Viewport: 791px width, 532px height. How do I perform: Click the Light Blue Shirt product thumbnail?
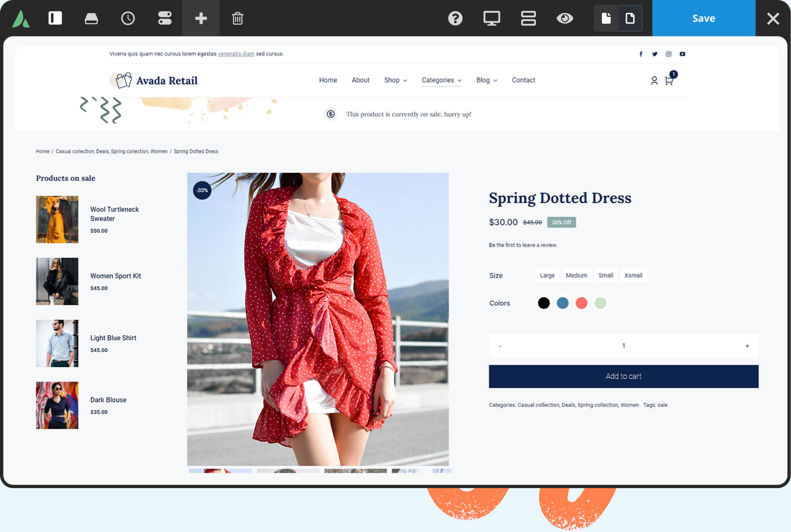tap(57, 343)
